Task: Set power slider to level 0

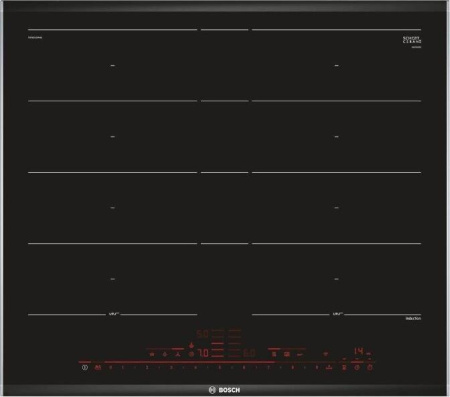Action: coord(110,368)
